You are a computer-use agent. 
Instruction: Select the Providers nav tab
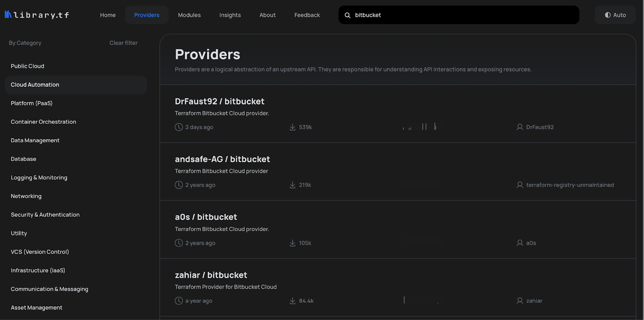[147, 15]
